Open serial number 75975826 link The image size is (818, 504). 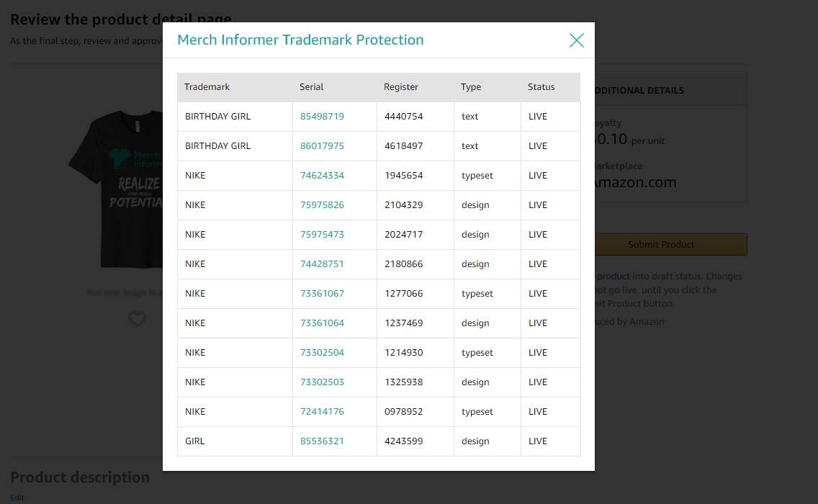(x=322, y=205)
